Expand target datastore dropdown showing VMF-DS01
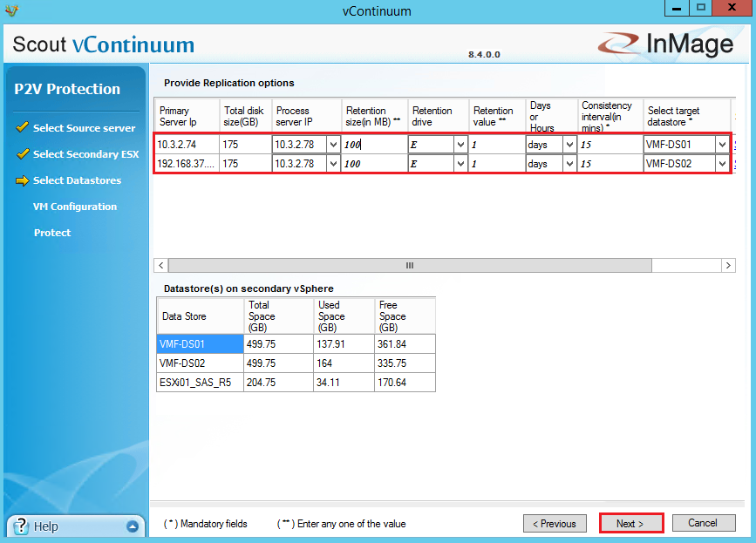 (722, 145)
